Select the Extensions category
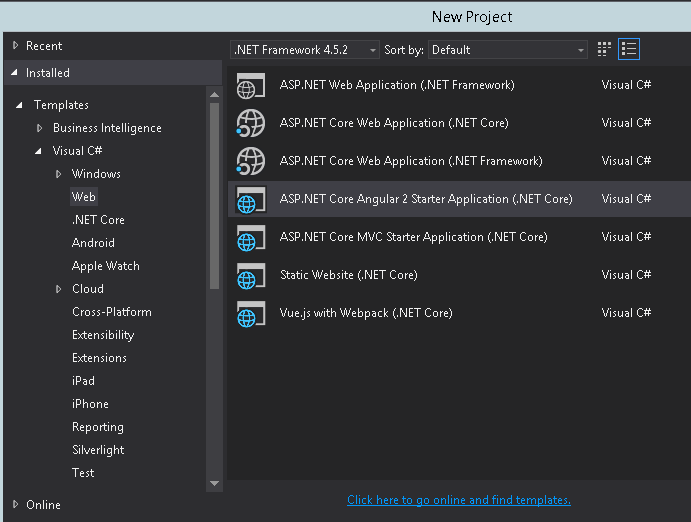This screenshot has height=522, width=691. point(99,358)
